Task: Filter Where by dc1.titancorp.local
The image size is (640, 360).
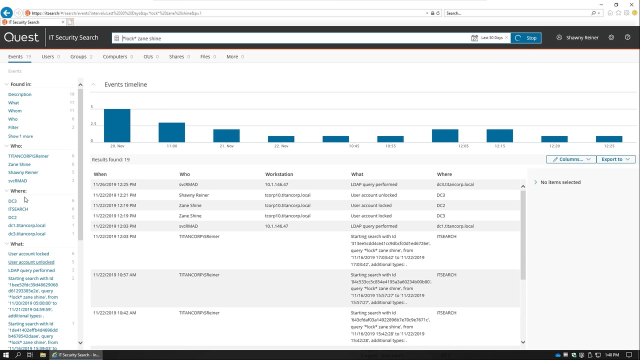Action: pyautogui.click(x=27, y=225)
